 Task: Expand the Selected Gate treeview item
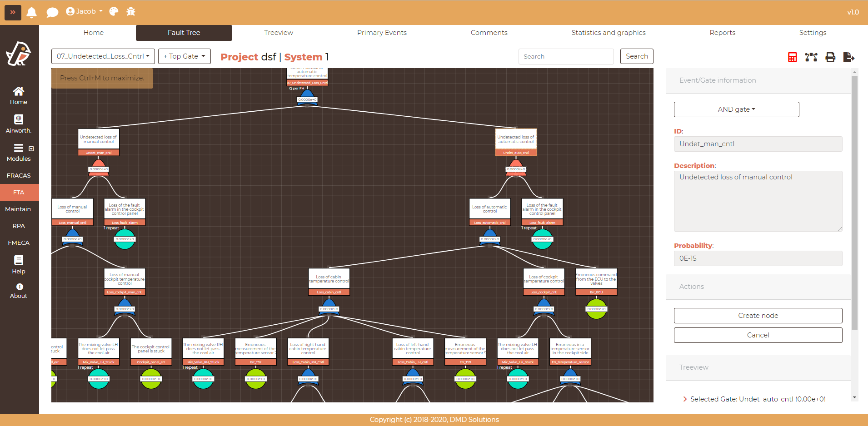tap(685, 399)
